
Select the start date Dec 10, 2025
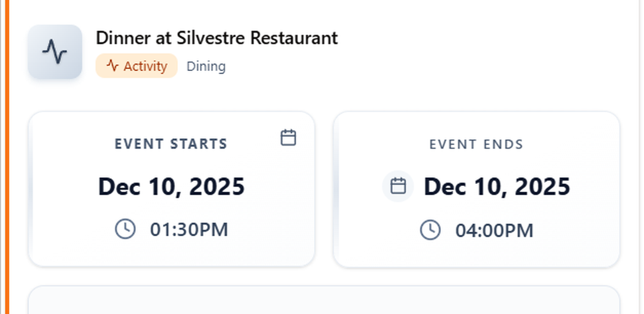(x=171, y=187)
